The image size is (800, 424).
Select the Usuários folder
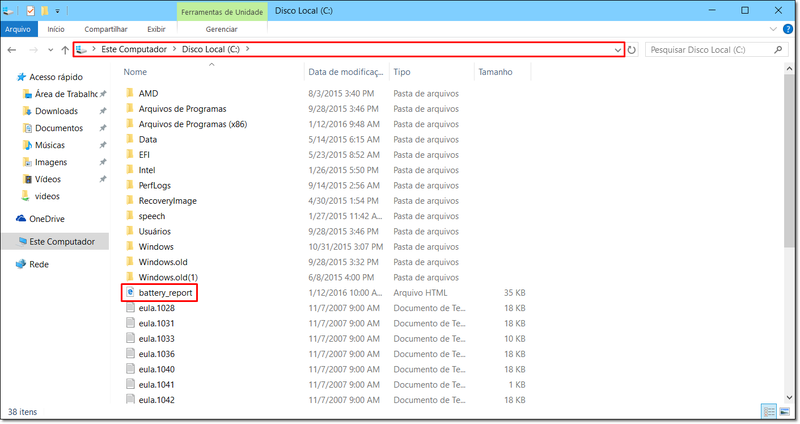[155, 231]
